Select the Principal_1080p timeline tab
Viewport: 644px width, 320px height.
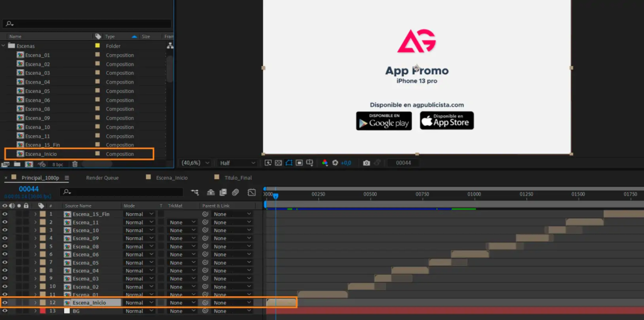pos(40,178)
